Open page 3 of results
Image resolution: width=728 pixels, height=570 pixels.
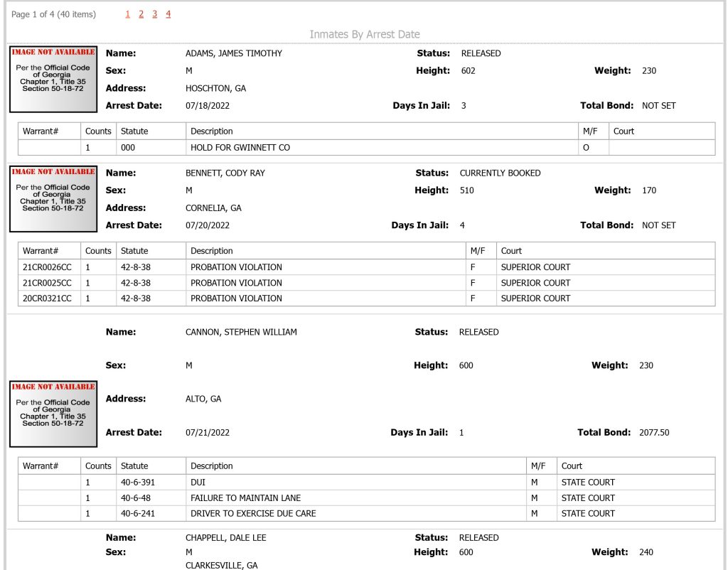pyautogui.click(x=154, y=14)
